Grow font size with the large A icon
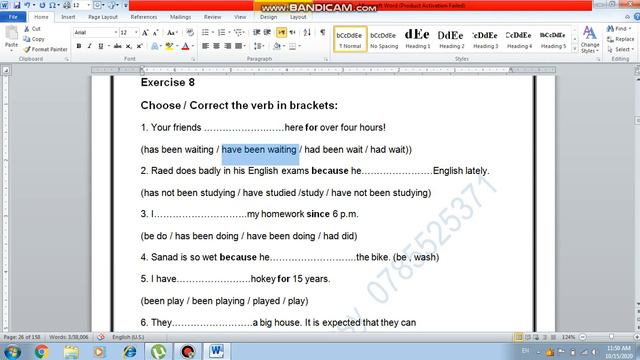The image size is (640, 360). tap(145, 33)
